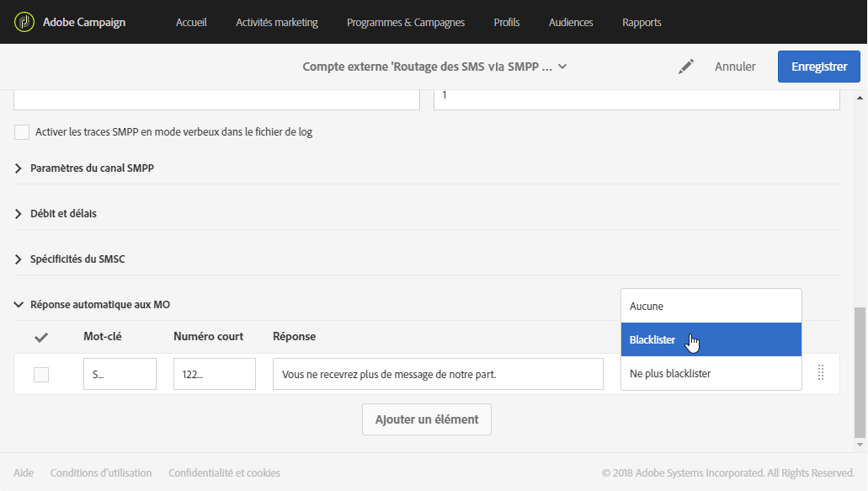Click the Réponse text field
This screenshot has height=491, width=868.
pyautogui.click(x=438, y=374)
